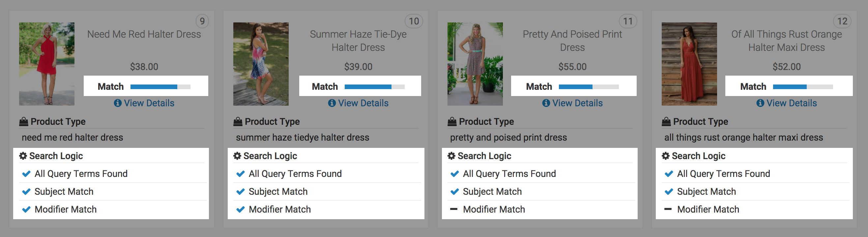Click All Query Terms Found checkmark on card 12
The image size is (868, 237).
(669, 174)
